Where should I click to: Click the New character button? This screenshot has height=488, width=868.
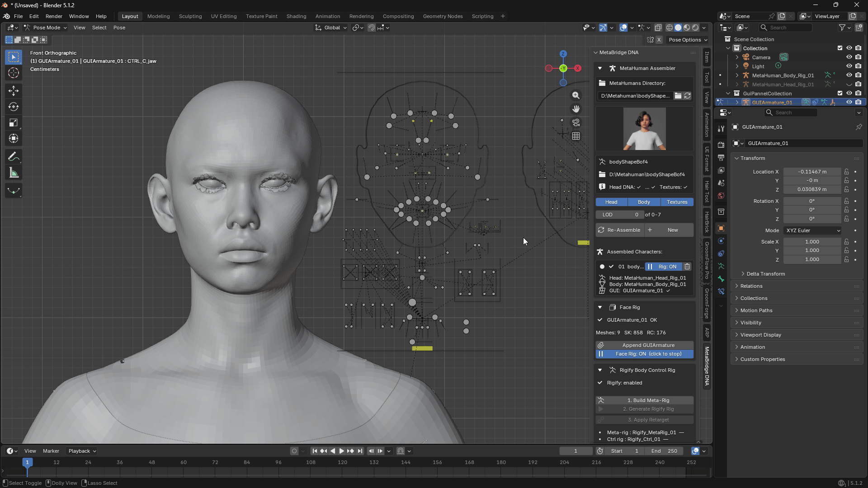(669, 230)
